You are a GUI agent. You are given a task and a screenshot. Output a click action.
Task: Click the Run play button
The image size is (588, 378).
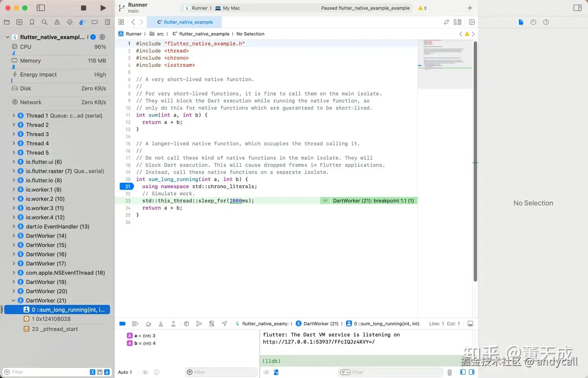tap(103, 8)
